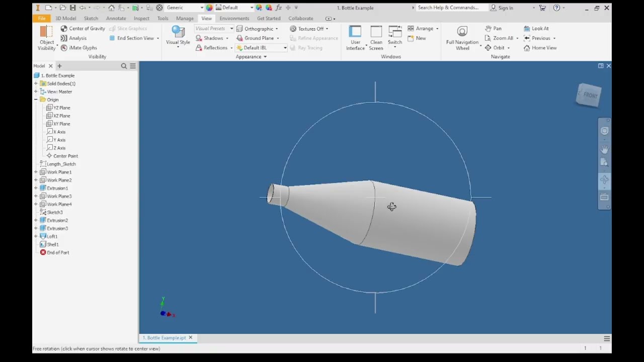Collapse the Origin folder
644x362 pixels.
pyautogui.click(x=36, y=100)
